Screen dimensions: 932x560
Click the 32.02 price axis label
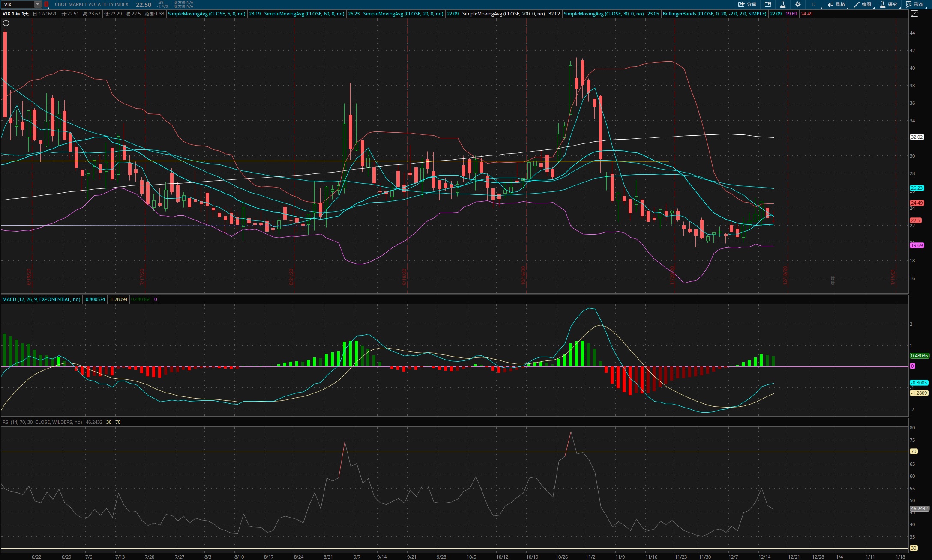pos(917,137)
